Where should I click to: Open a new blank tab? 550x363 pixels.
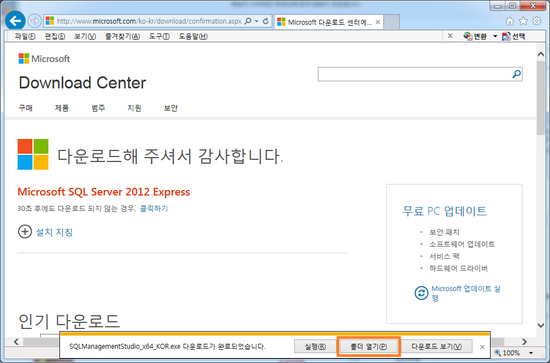pyautogui.click(x=391, y=22)
